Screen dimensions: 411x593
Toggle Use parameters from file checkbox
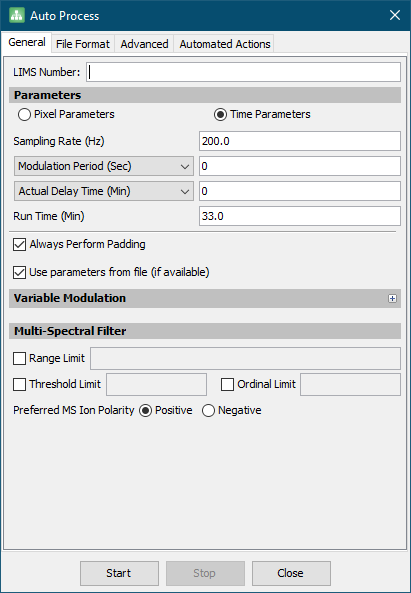point(20,273)
